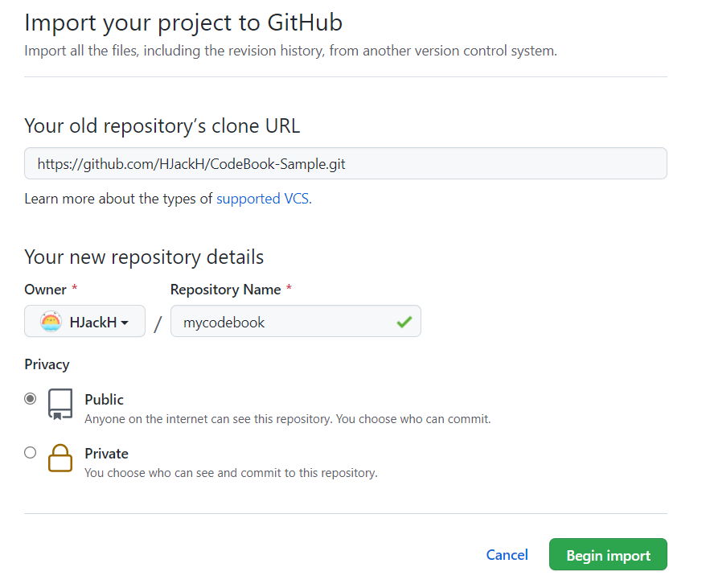Click the Owner field label
Image resolution: width=706 pixels, height=588 pixels.
pyautogui.click(x=46, y=290)
